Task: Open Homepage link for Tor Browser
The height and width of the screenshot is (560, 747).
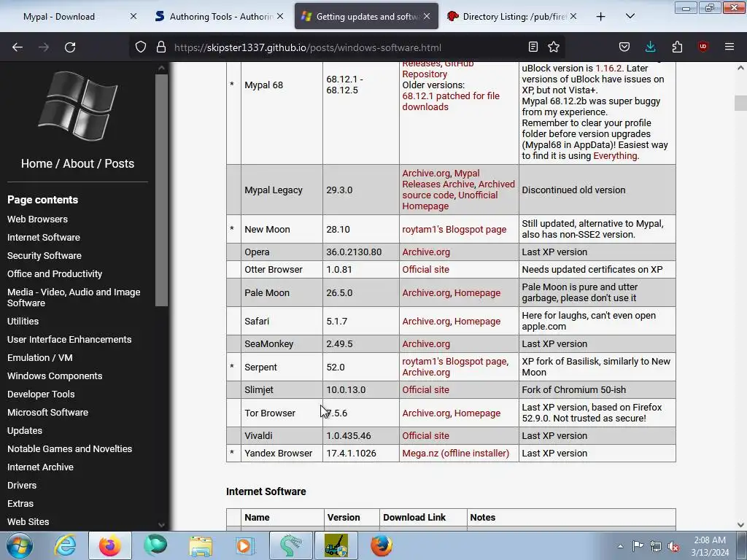Action: [x=477, y=413]
